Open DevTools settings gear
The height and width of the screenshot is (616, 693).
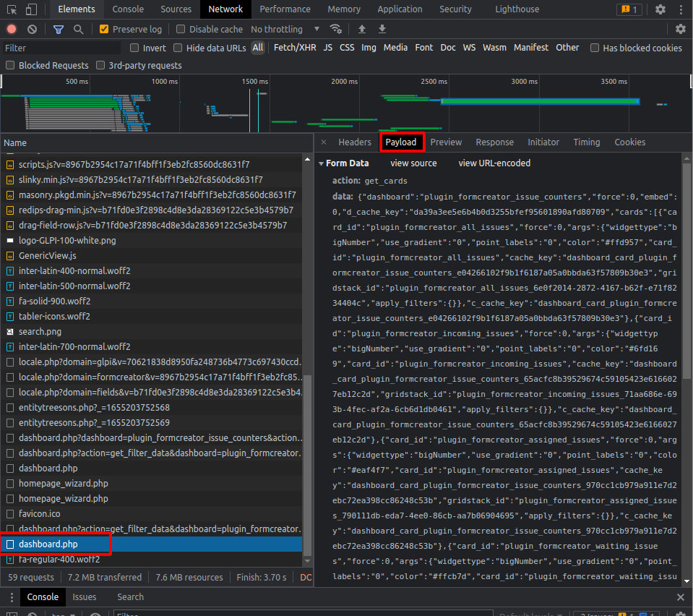[x=660, y=9]
